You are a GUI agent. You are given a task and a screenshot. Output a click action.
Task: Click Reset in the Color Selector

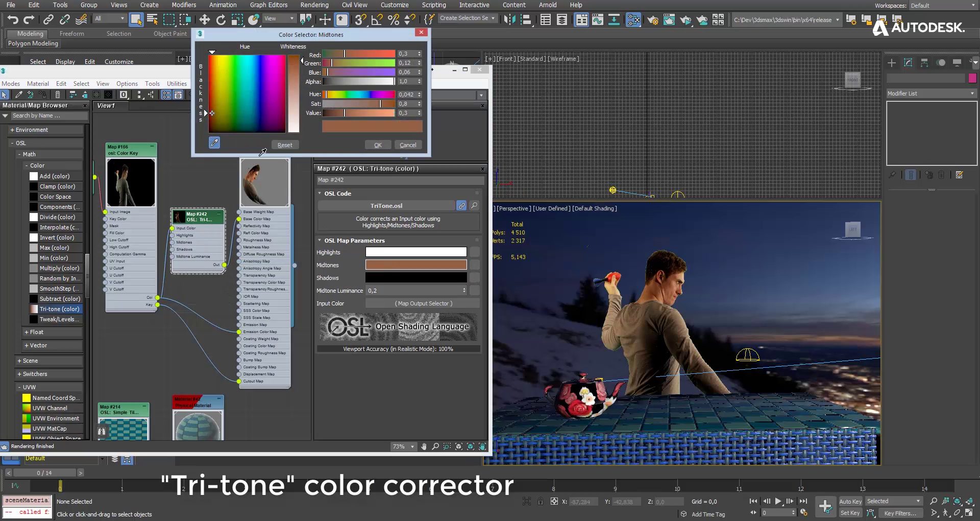point(285,145)
